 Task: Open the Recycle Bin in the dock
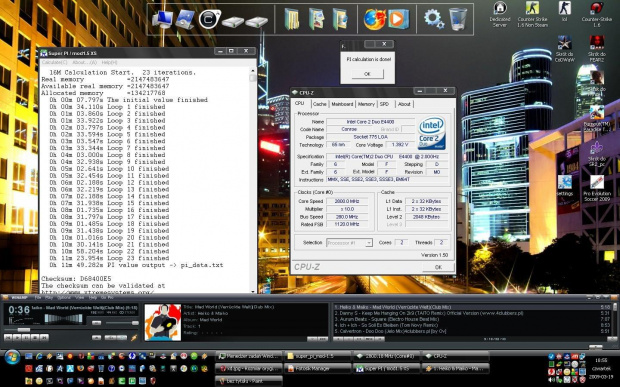tap(458, 19)
